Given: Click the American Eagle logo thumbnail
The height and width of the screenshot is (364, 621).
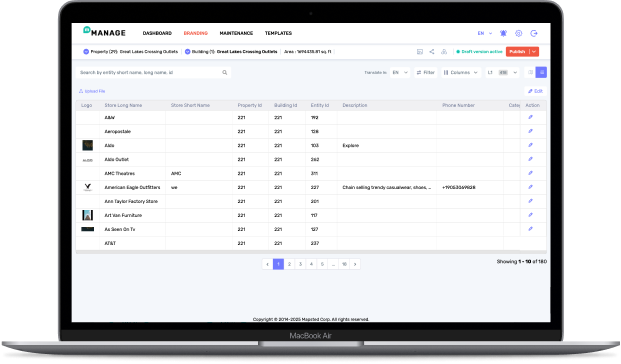Looking at the screenshot, I should pos(88,187).
